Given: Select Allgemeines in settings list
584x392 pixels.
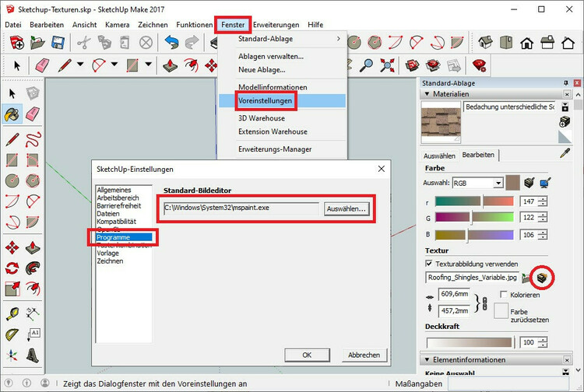Looking at the screenshot, I should pos(114,190).
